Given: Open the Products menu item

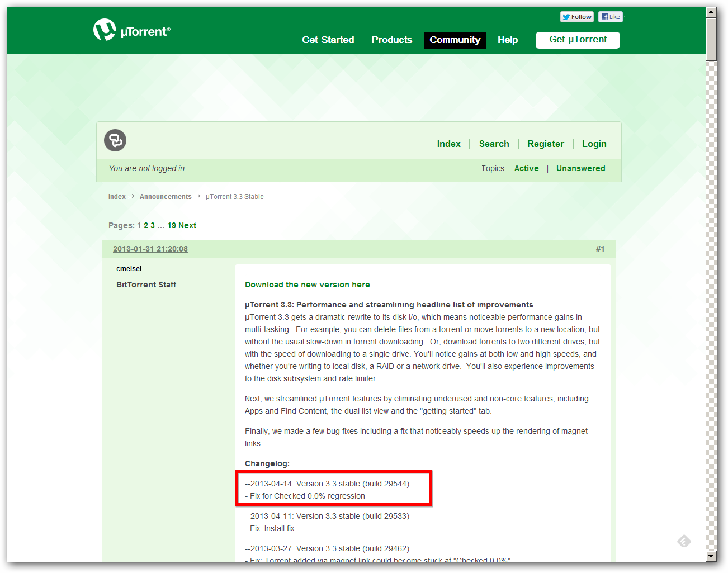Looking at the screenshot, I should (391, 40).
